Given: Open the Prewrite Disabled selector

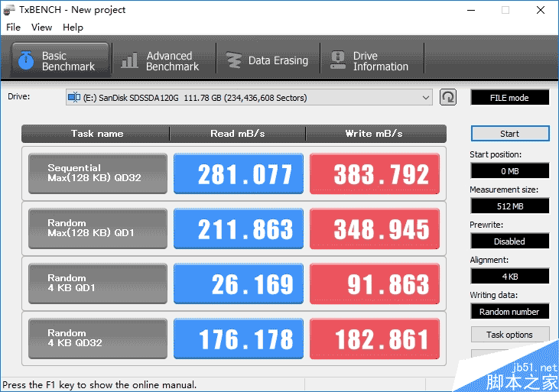Looking at the screenshot, I should point(510,241).
